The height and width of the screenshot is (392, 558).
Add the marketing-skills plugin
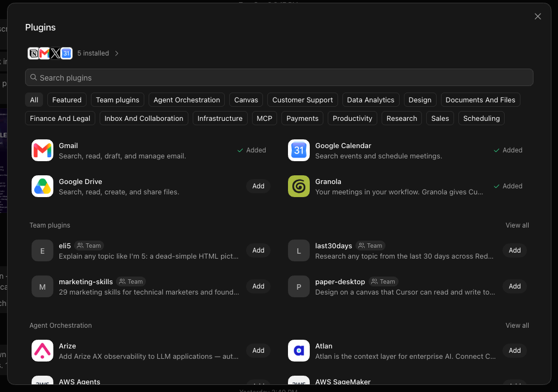click(259, 286)
